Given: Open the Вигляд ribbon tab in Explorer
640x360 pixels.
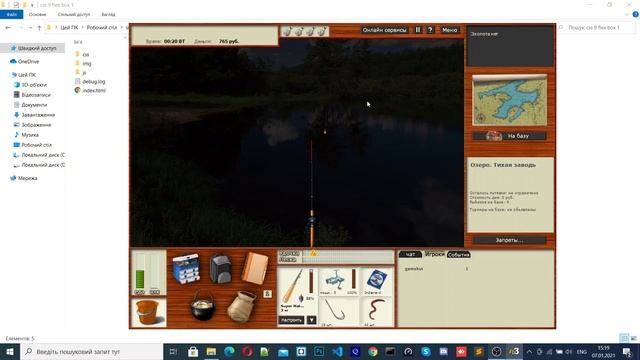Looking at the screenshot, I should [108, 14].
